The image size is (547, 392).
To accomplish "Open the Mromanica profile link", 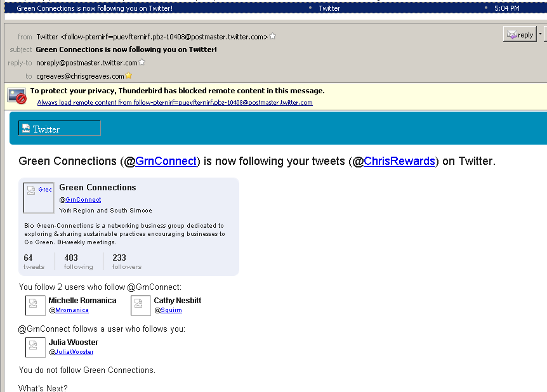I will (72, 310).
